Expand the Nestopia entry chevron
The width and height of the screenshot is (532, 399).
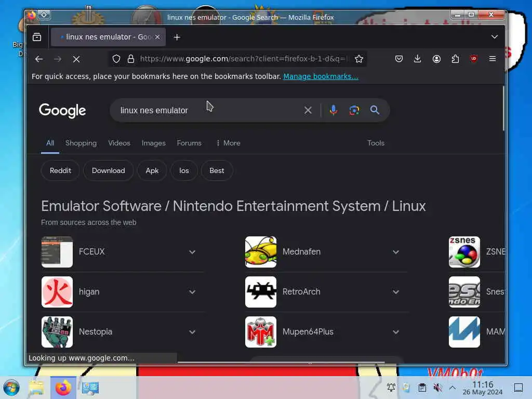coord(192,332)
